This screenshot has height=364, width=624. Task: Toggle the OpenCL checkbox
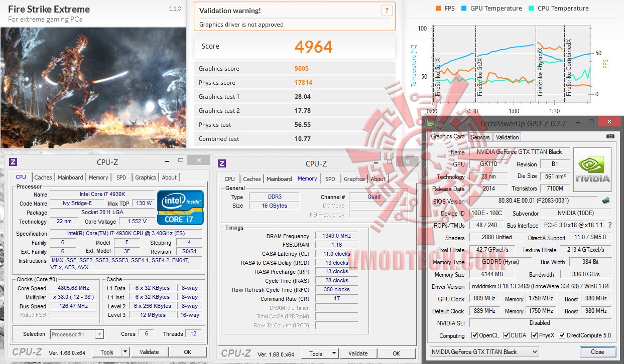(x=474, y=335)
